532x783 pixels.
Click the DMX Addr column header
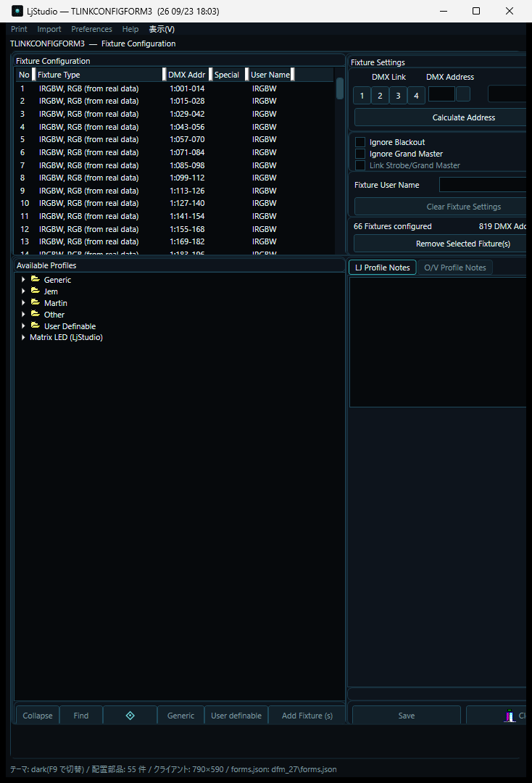pyautogui.click(x=187, y=75)
